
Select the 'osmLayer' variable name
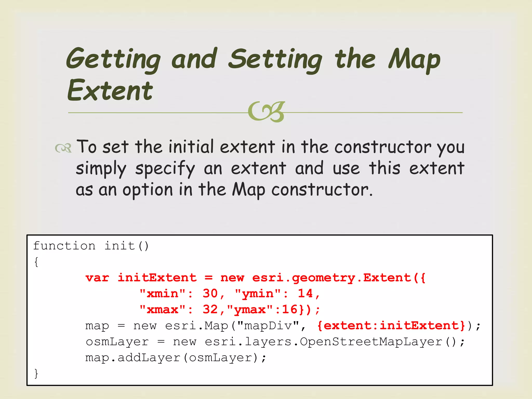pos(117,342)
